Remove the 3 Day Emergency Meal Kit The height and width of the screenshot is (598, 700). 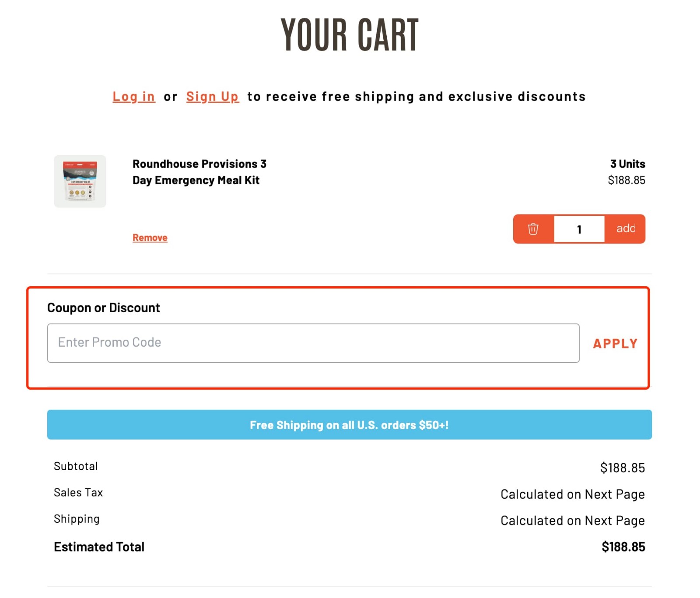coord(149,237)
